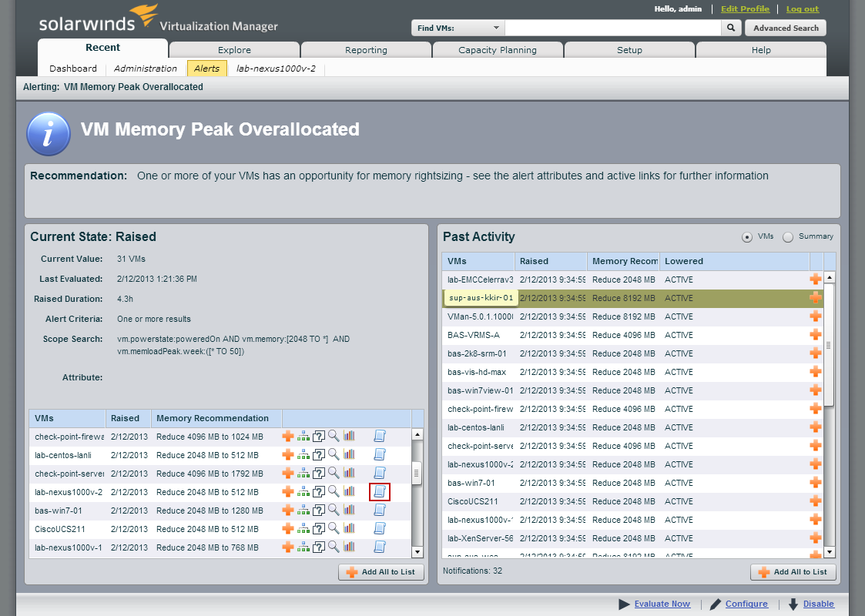
Task: Open scroll document icon for check-point-firewall row
Action: pos(380,437)
